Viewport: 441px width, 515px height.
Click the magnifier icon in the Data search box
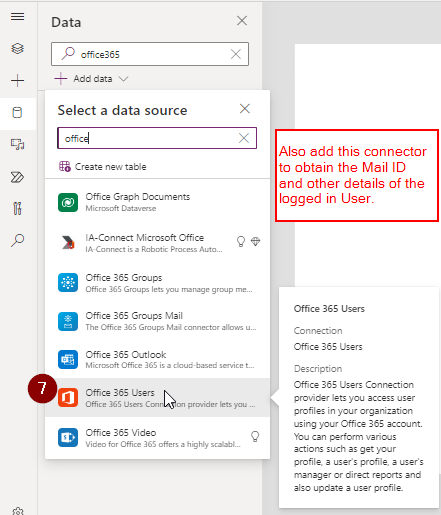[68, 53]
